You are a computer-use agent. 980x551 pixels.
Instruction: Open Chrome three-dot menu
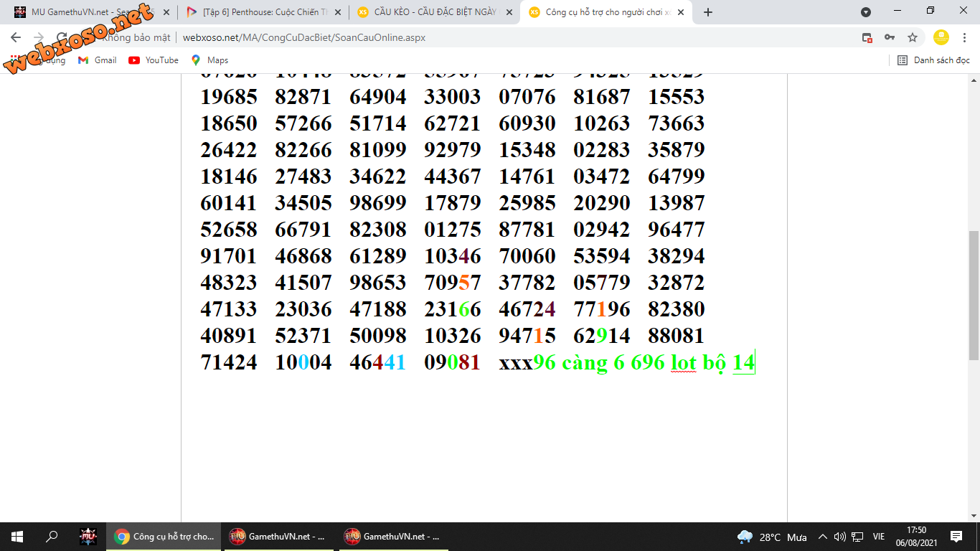(963, 37)
